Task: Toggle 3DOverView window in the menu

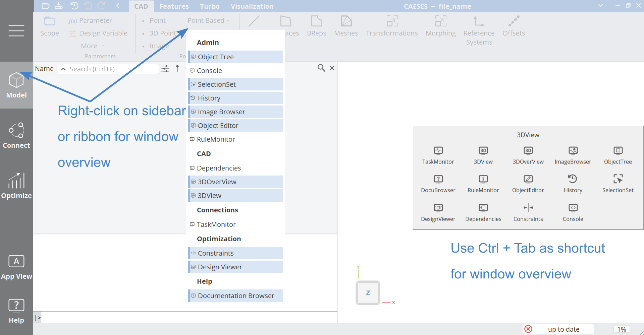Action: (x=235, y=182)
